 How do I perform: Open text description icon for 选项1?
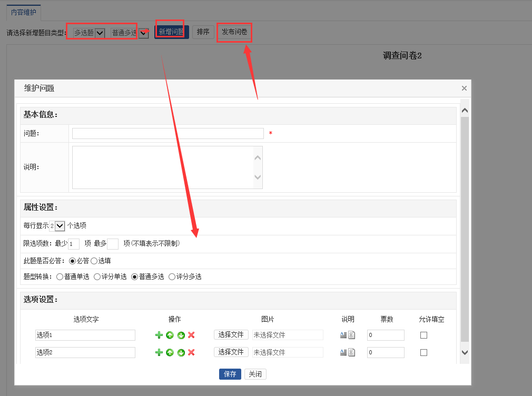(x=343, y=335)
